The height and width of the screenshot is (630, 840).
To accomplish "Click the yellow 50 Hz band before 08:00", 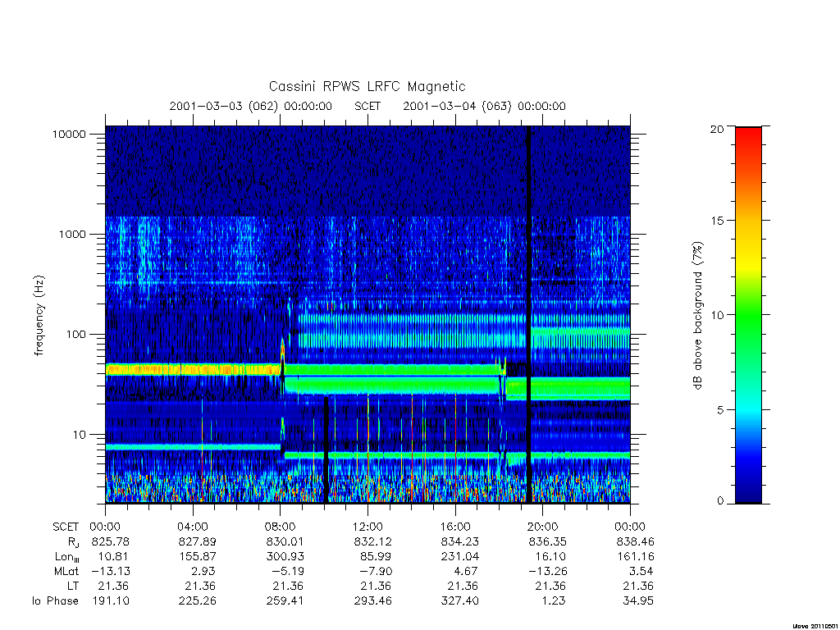I will 193,369.
